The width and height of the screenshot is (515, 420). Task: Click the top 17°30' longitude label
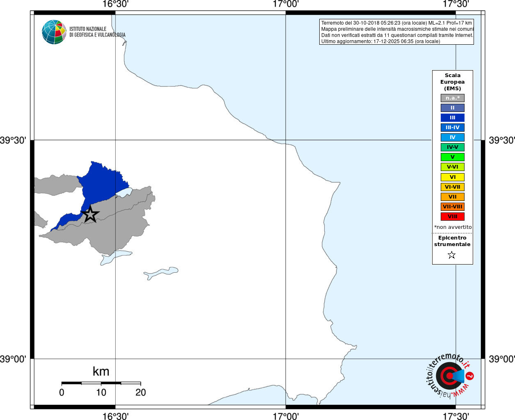(456, 4)
